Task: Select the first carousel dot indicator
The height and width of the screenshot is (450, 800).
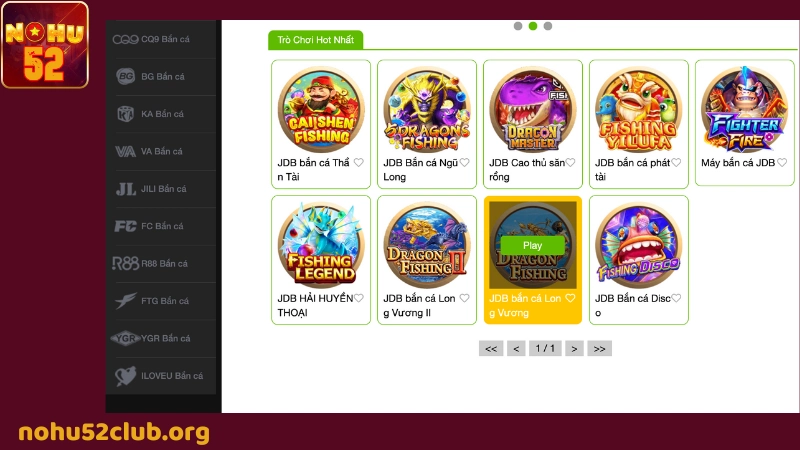Action: [x=518, y=26]
